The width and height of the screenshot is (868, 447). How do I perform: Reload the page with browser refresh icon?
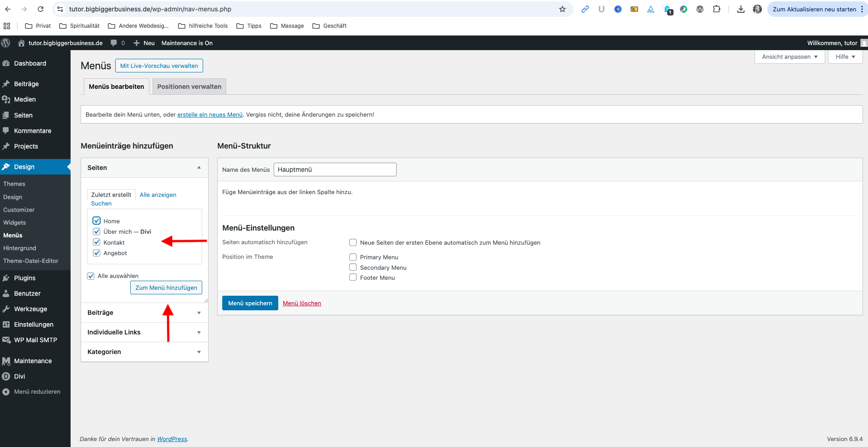click(x=41, y=9)
